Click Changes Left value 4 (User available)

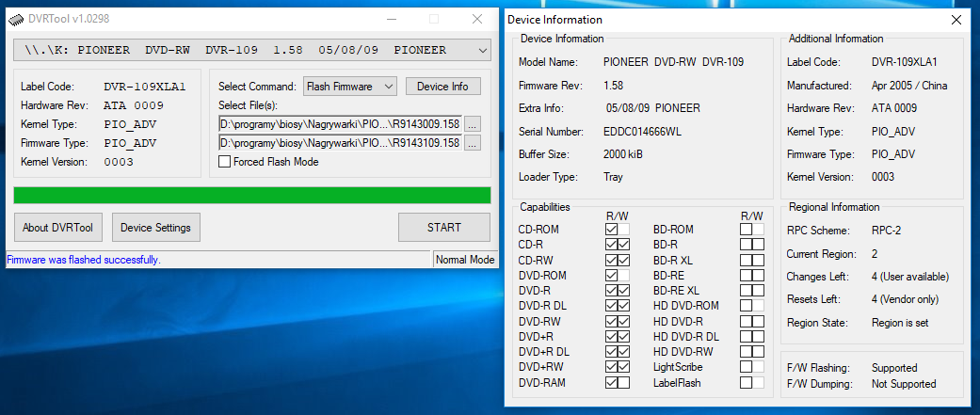pos(910,277)
